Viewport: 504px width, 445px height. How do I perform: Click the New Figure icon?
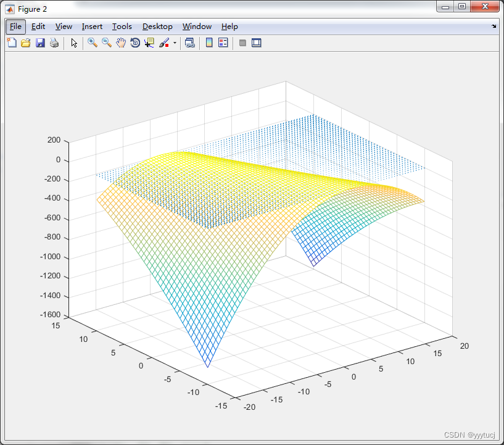pyautogui.click(x=12, y=43)
